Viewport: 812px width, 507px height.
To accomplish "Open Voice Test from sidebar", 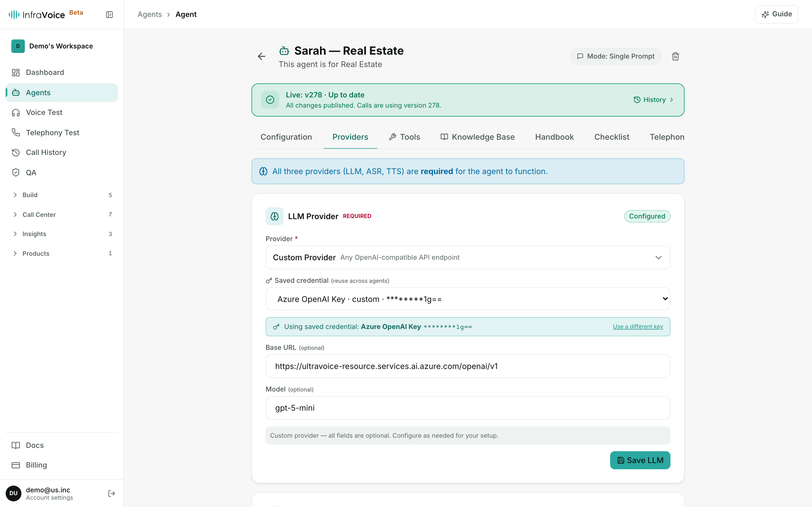I will click(62, 112).
